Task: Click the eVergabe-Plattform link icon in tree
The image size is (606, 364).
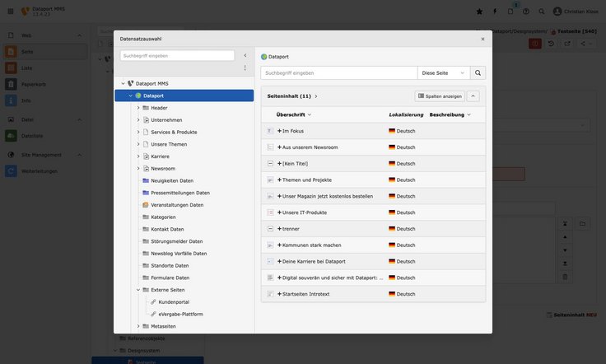Action: (153, 314)
